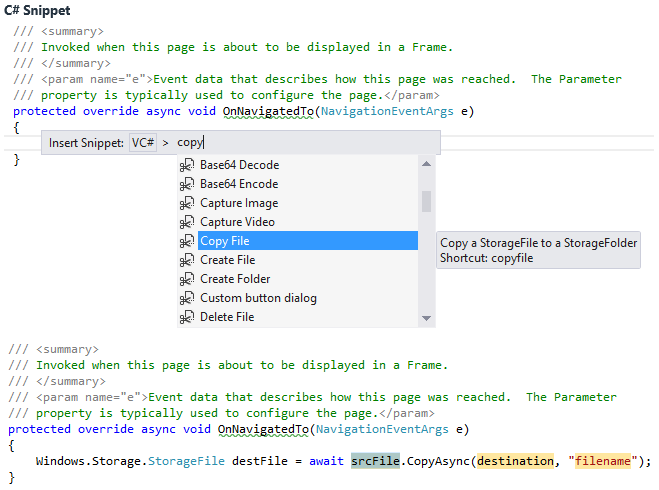Viewport: 659px width, 490px height.
Task: Click the highlighted srcFile placeholder
Action: (x=375, y=461)
